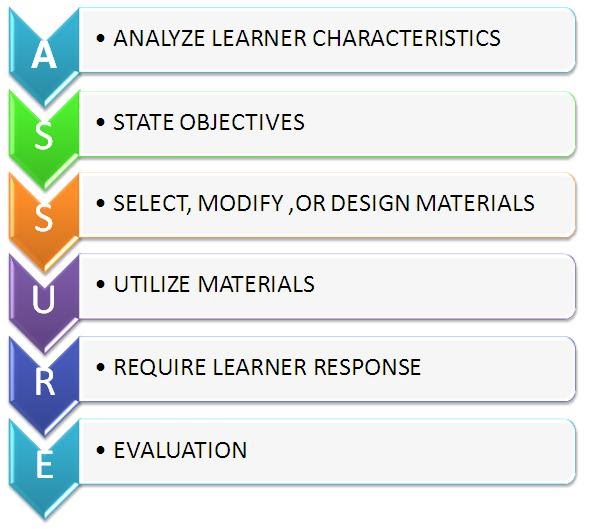The height and width of the screenshot is (529, 594).
Task: Click the bullet before Analyze Learner Characteristics
Action: [x=100, y=38]
